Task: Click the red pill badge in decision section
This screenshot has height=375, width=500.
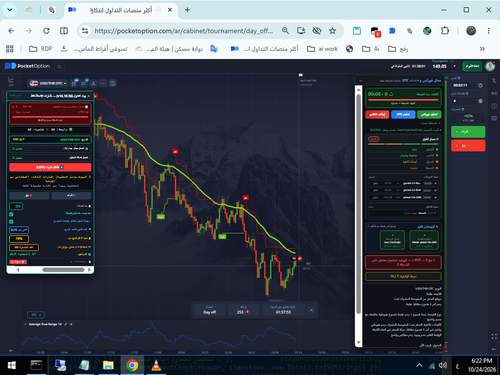Action: [374, 139]
